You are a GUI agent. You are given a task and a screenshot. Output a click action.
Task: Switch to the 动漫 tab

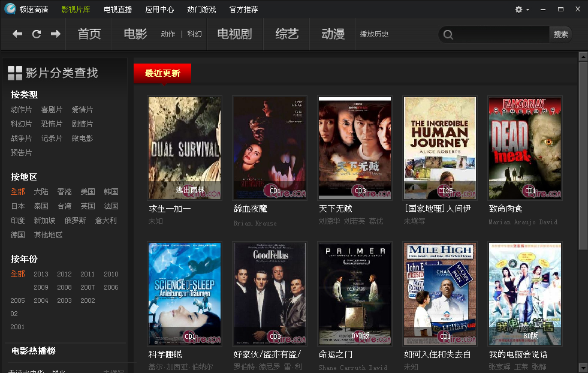coord(333,34)
